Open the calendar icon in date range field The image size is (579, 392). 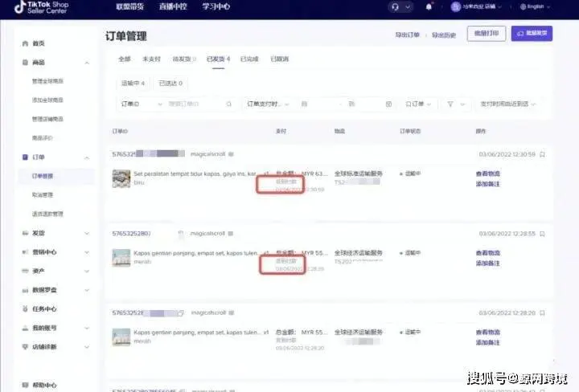[x=389, y=104]
